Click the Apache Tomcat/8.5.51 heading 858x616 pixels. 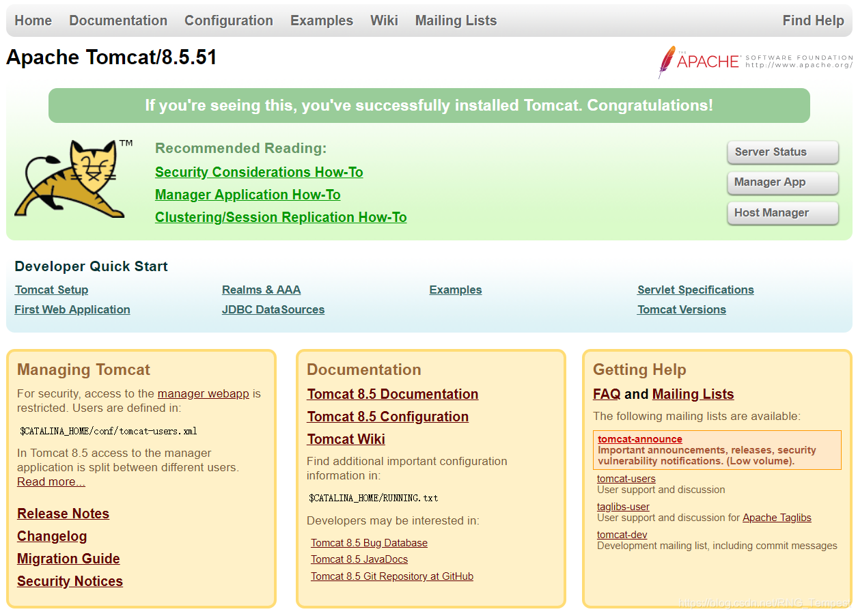click(x=111, y=57)
